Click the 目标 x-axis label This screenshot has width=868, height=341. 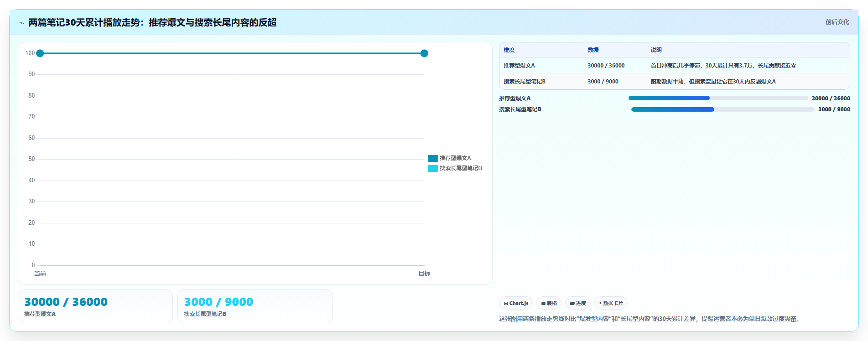click(424, 274)
